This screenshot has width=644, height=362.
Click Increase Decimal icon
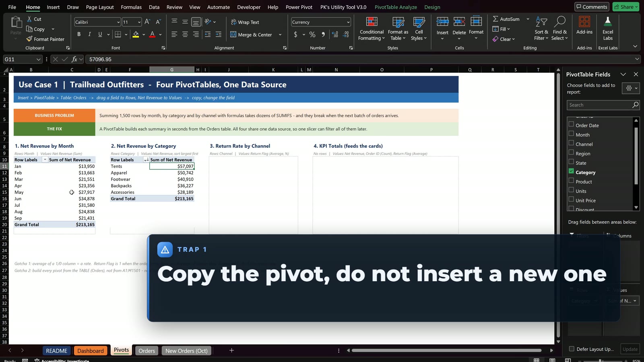tap(335, 35)
